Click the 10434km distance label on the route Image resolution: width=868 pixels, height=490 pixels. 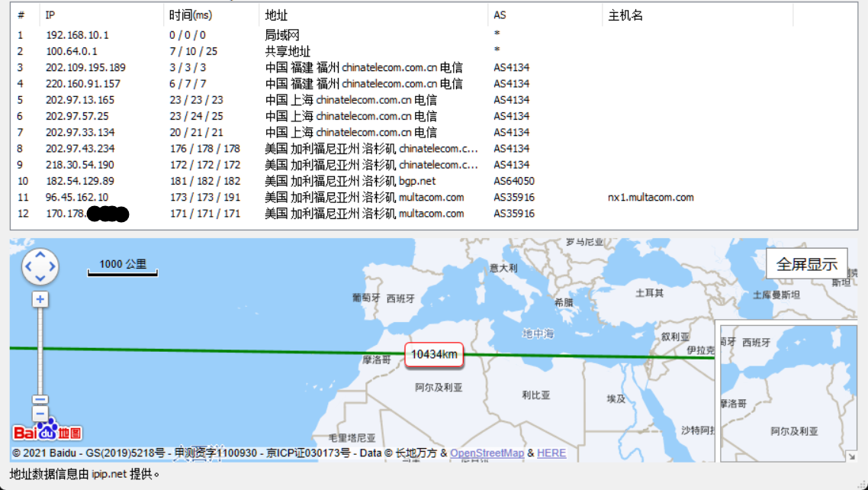click(434, 354)
